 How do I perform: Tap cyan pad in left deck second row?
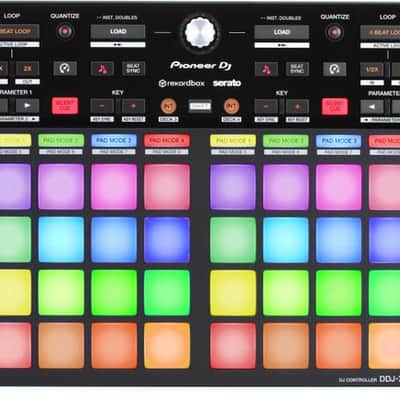(61, 240)
